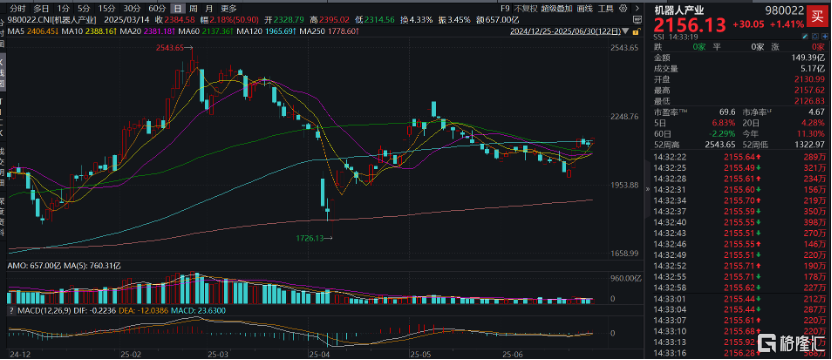The width and height of the screenshot is (832, 360).
Task: Select the 14:32:58 tick row
Action: click(x=740, y=287)
